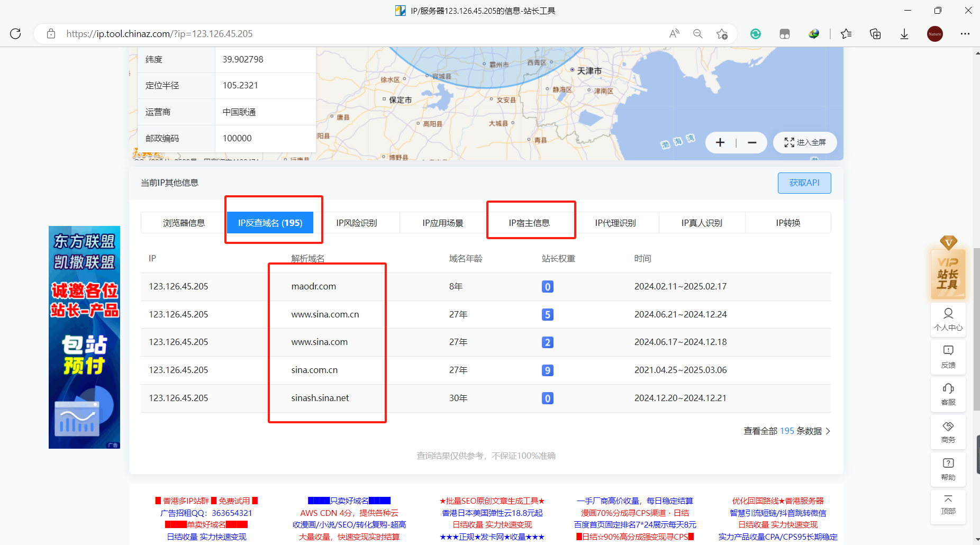The image size is (980, 545).
Task: Add this page to favorites
Action: coord(722,34)
